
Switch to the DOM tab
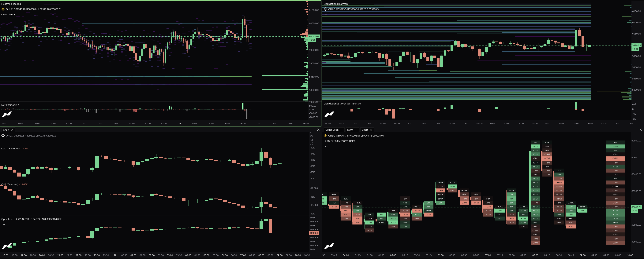tap(350, 130)
